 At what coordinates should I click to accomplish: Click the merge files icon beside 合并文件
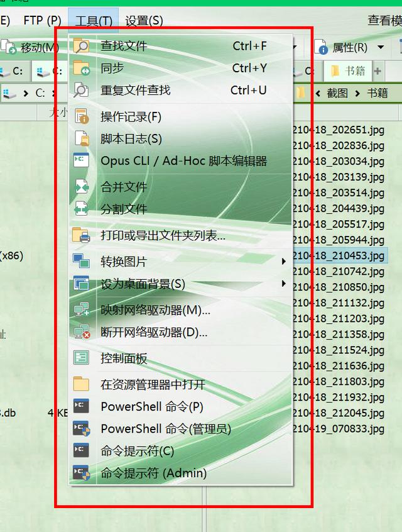(x=81, y=187)
